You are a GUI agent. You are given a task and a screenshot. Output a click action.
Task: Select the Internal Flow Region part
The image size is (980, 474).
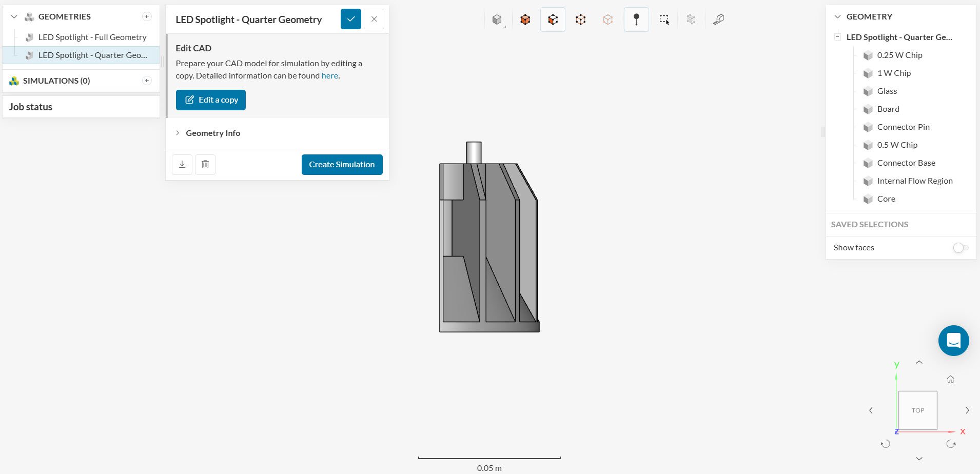click(x=914, y=181)
